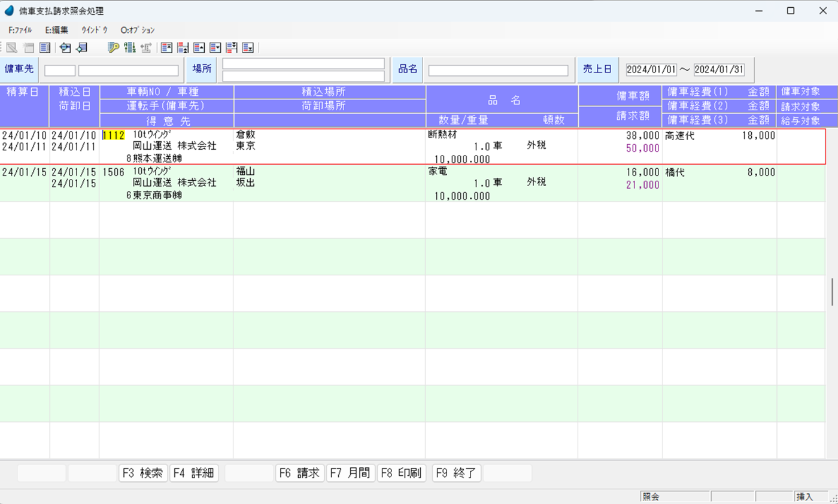Click the next record down-arrow icon

tap(215, 48)
